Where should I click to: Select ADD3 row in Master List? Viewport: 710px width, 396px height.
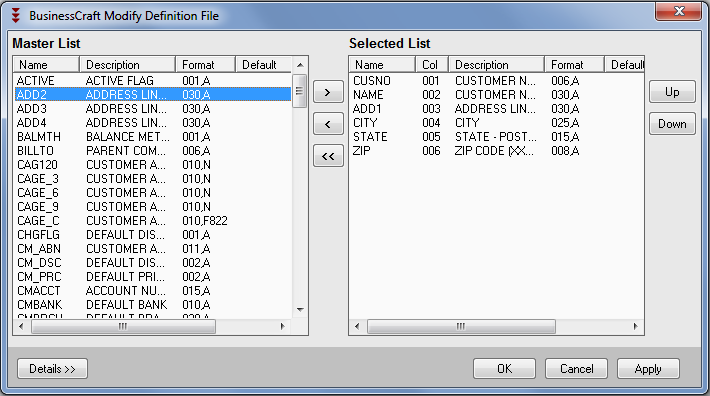(x=153, y=109)
